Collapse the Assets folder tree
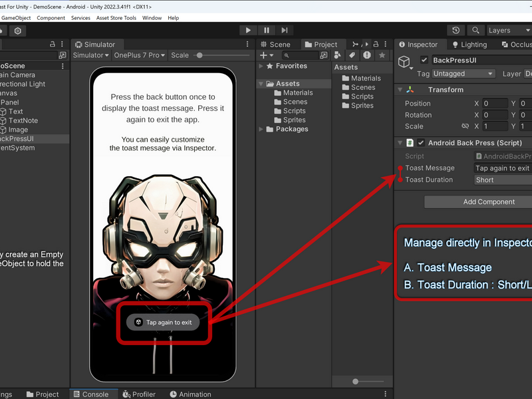The image size is (532, 399). tap(261, 84)
